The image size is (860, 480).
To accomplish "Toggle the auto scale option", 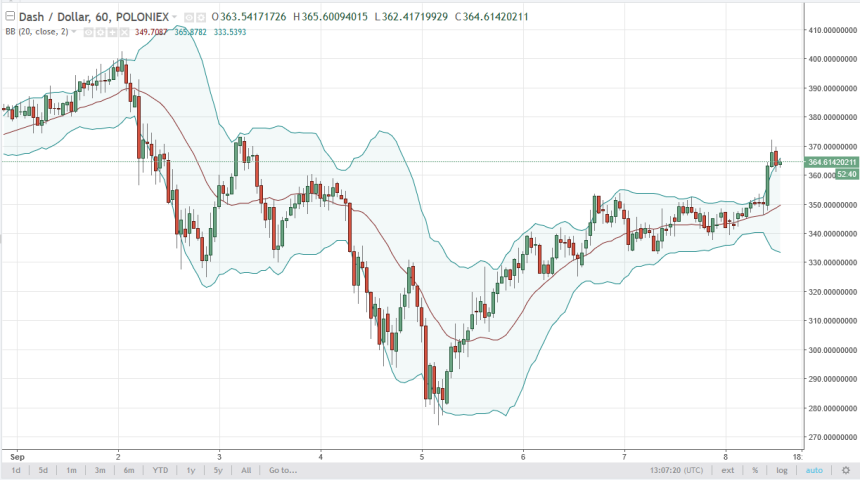I will click(814, 470).
